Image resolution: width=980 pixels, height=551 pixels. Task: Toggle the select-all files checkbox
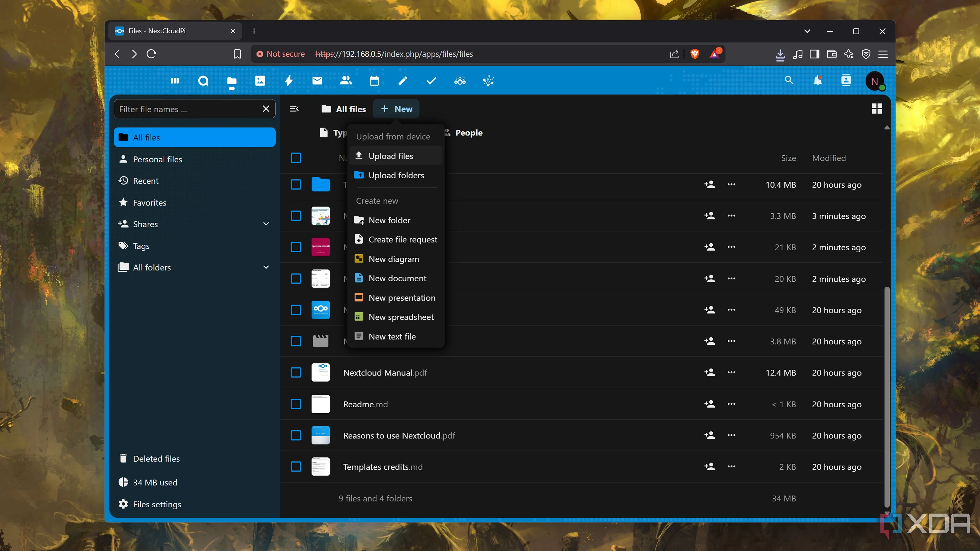coord(296,158)
